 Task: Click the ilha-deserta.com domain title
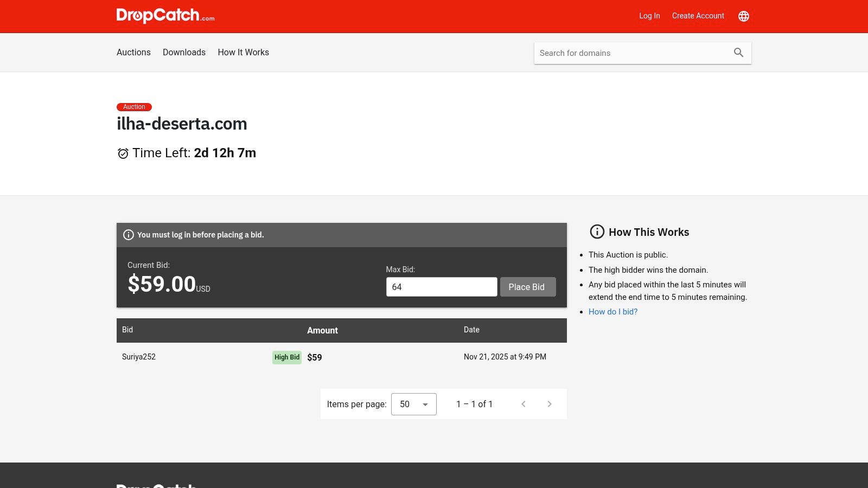tap(182, 124)
